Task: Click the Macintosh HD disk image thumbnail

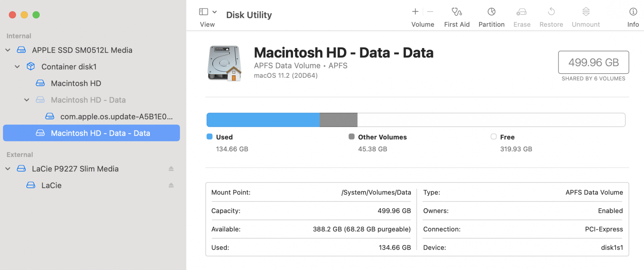Action: click(225, 63)
